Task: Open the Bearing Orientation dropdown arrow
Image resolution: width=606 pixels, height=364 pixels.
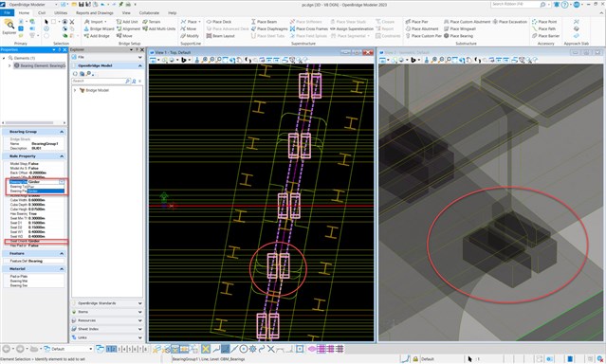Action: pyautogui.click(x=61, y=182)
